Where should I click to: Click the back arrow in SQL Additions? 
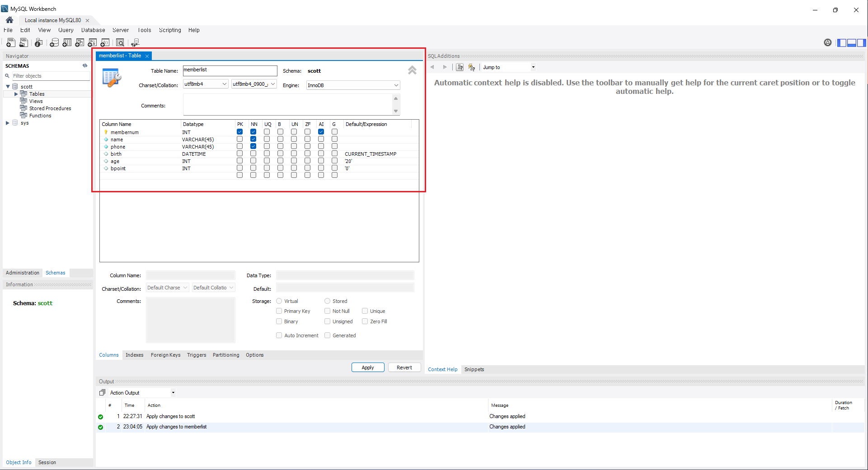point(432,67)
